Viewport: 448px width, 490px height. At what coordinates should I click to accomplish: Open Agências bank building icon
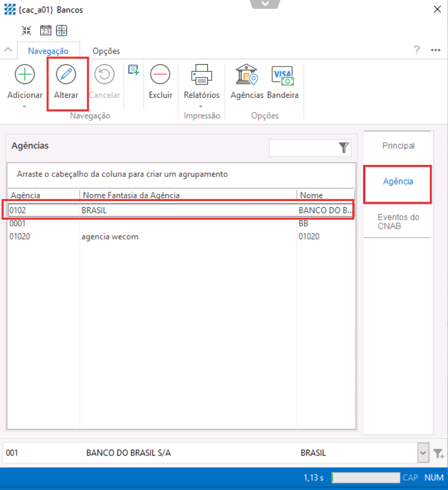pyautogui.click(x=247, y=74)
